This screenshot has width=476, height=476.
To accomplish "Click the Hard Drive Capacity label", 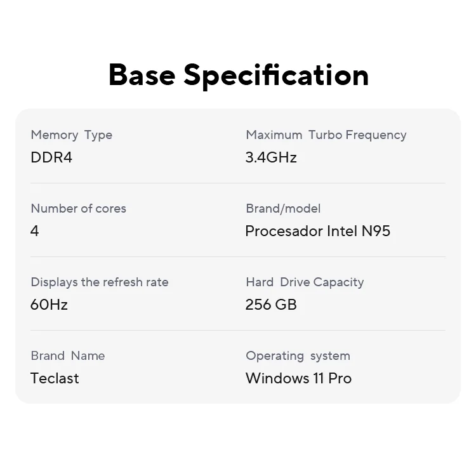I will pyautogui.click(x=305, y=282).
